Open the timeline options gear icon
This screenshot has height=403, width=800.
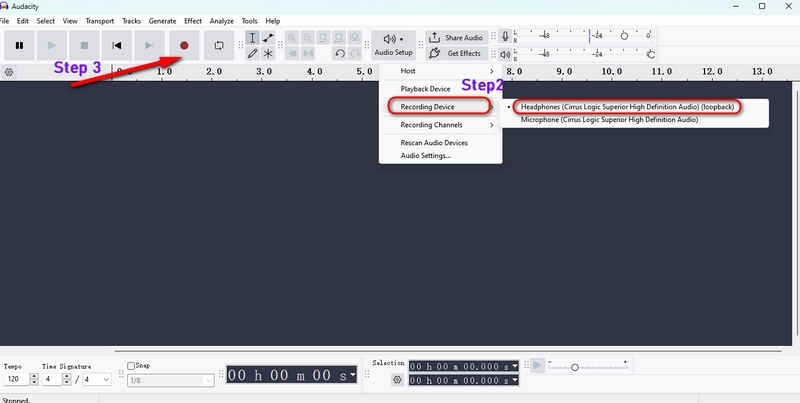click(9, 72)
